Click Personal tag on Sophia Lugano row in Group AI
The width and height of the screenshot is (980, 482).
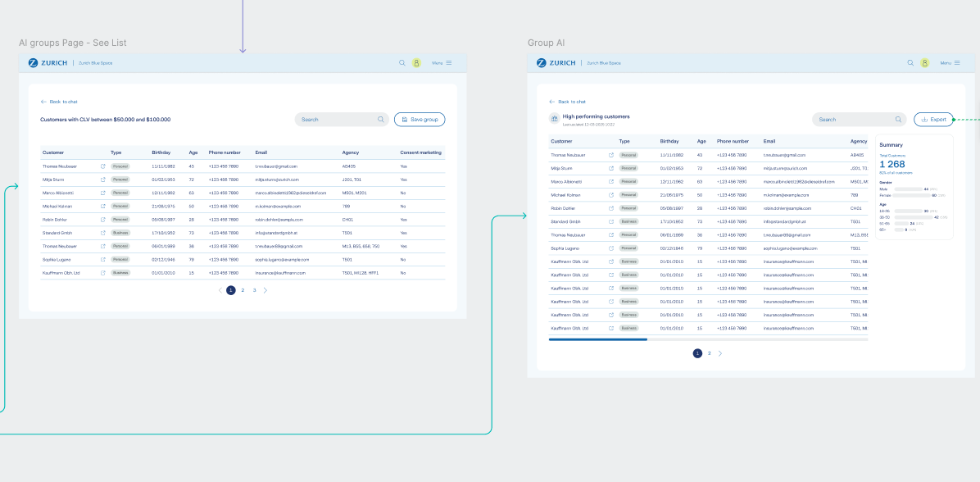click(x=628, y=248)
